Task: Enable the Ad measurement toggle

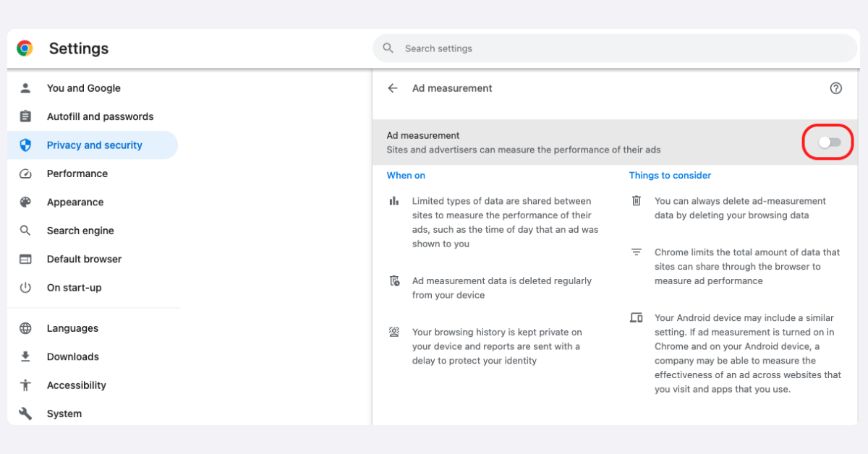Action: point(827,142)
